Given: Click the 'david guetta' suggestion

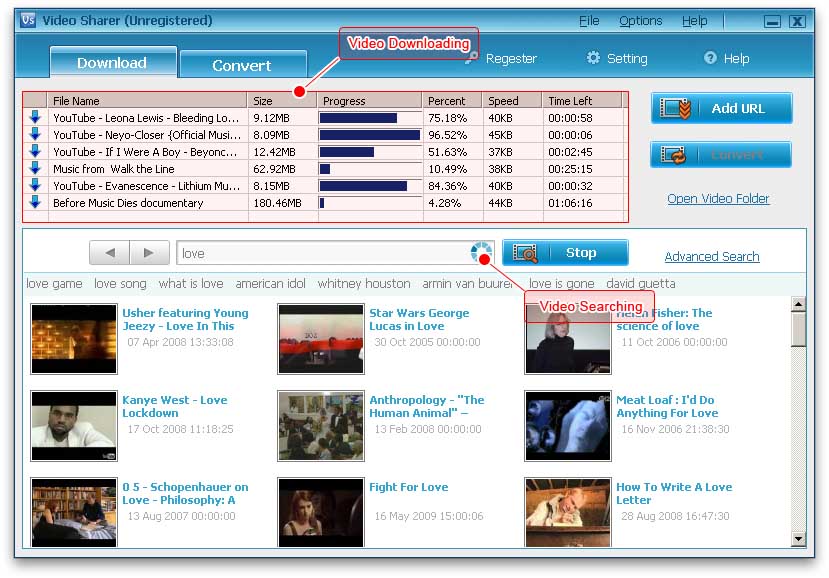Looking at the screenshot, I should (641, 284).
